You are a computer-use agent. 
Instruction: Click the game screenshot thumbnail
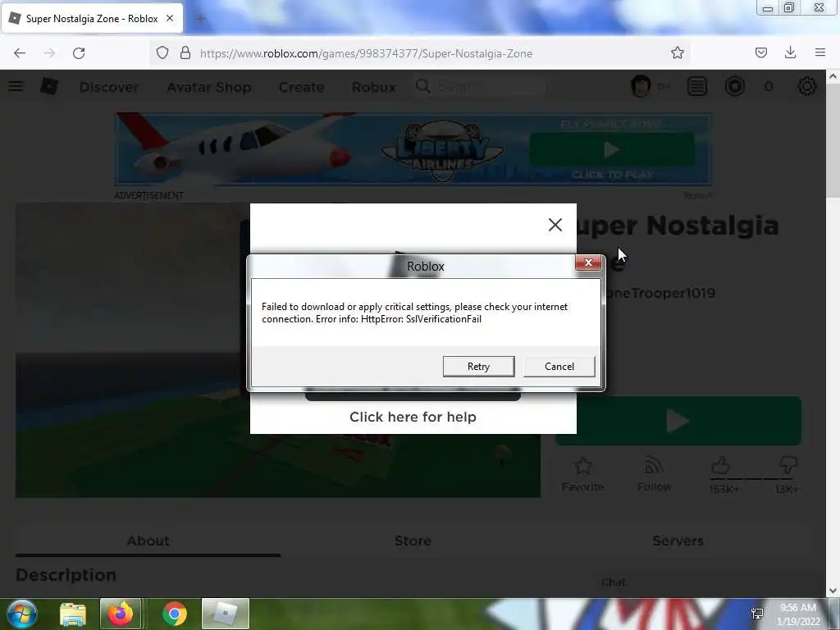pos(277,350)
